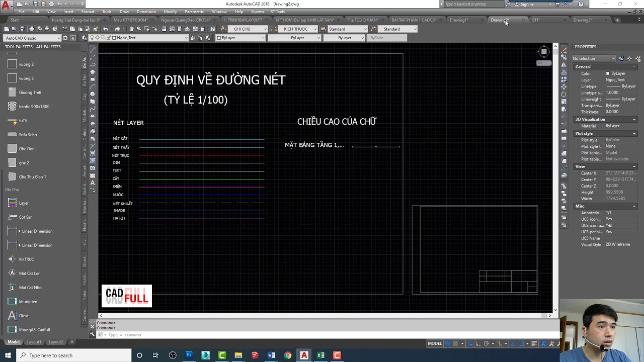Open the workspace settings gear icon
Image resolution: width=644 pixels, height=362 pixels.
pyautogui.click(x=65, y=38)
